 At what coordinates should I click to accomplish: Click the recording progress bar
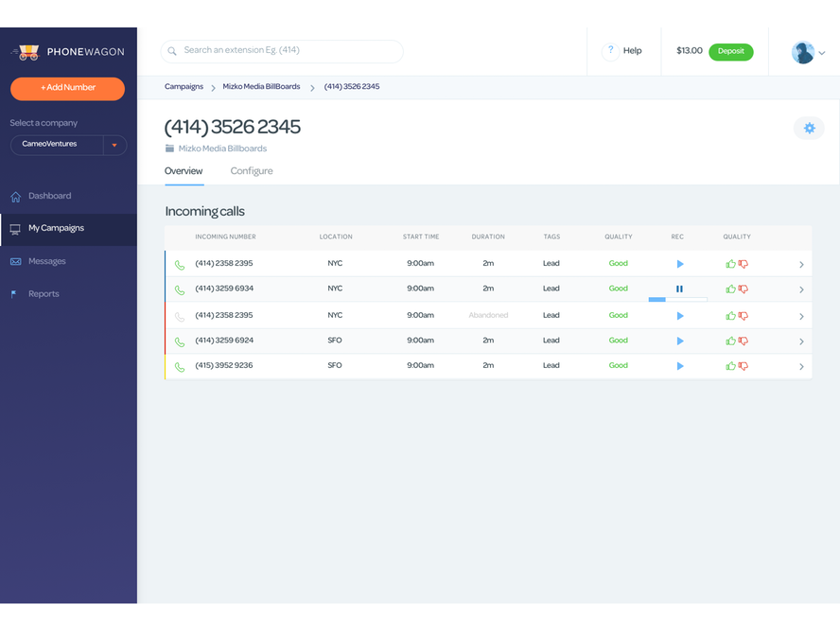(677, 300)
